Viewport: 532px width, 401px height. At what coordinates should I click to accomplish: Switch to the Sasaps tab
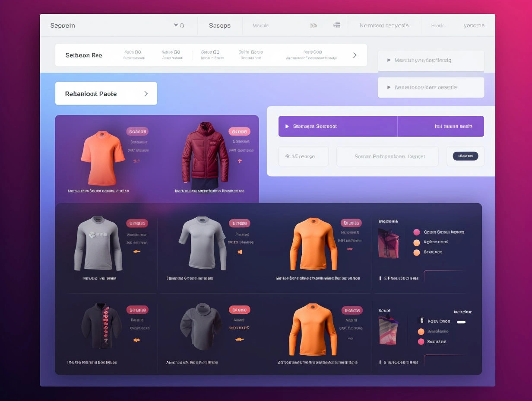pos(220,25)
